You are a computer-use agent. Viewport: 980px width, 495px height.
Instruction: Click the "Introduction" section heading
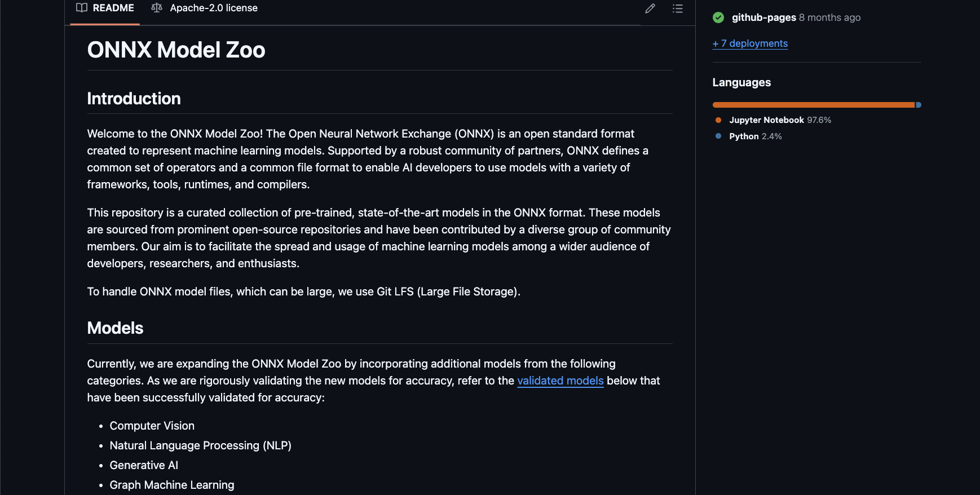pyautogui.click(x=134, y=99)
